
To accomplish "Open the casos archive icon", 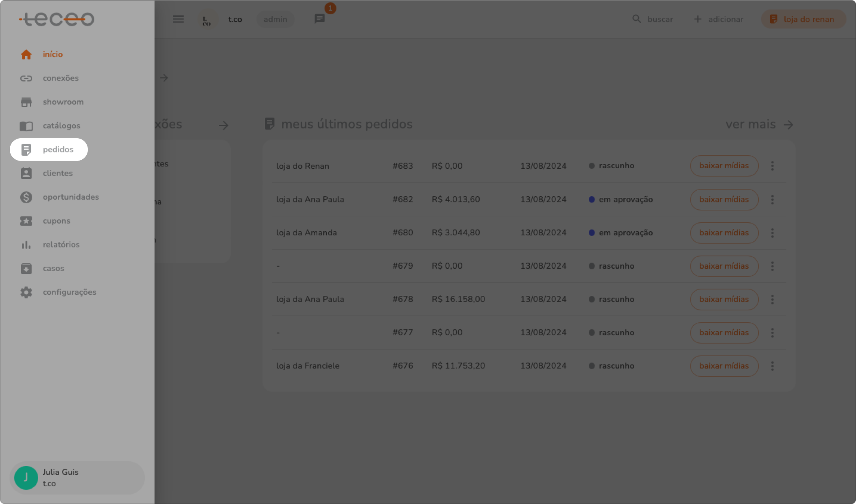I will (x=26, y=268).
